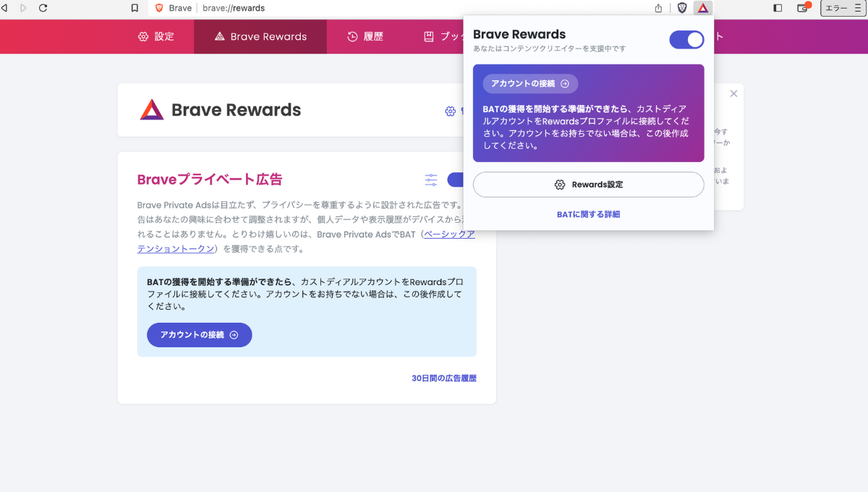This screenshot has height=492, width=868.
Task: Click the share icon in address bar
Action: 658,8
